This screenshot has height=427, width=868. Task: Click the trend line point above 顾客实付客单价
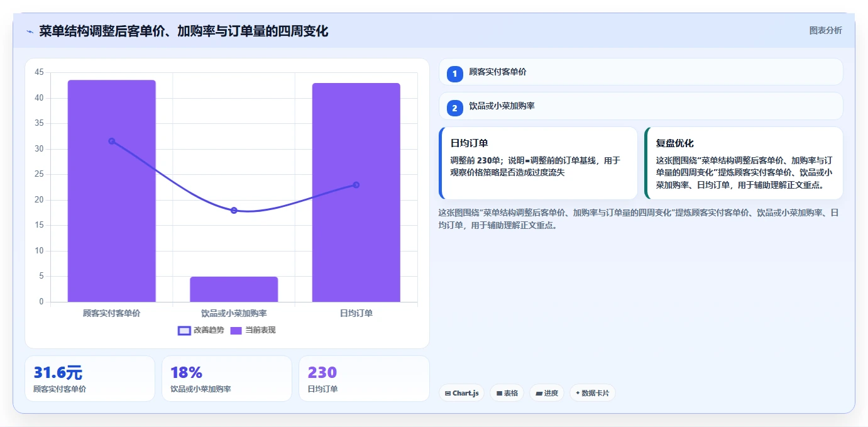(x=112, y=141)
